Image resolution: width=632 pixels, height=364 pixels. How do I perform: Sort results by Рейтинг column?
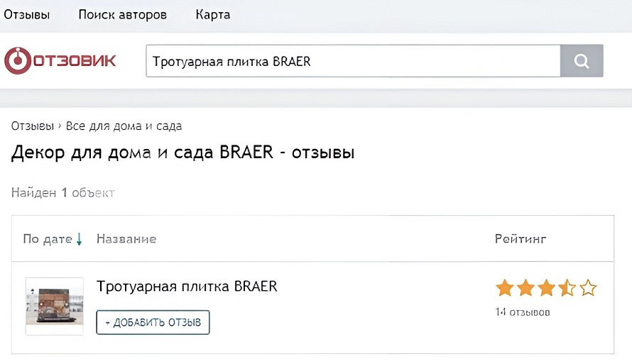(521, 239)
